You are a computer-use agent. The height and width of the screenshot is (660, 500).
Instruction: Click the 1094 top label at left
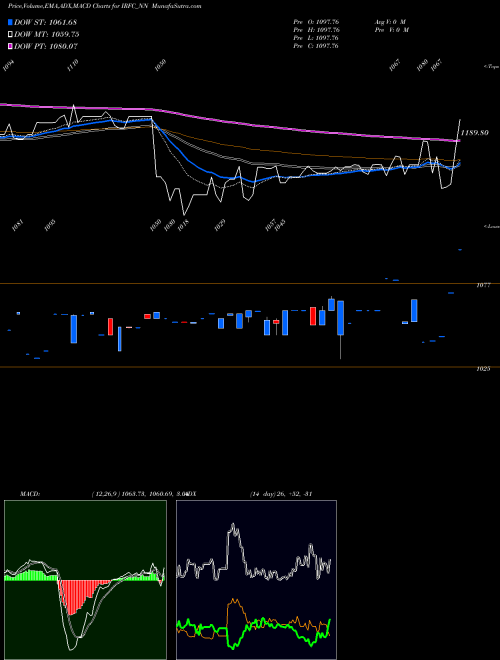[x=8, y=65]
